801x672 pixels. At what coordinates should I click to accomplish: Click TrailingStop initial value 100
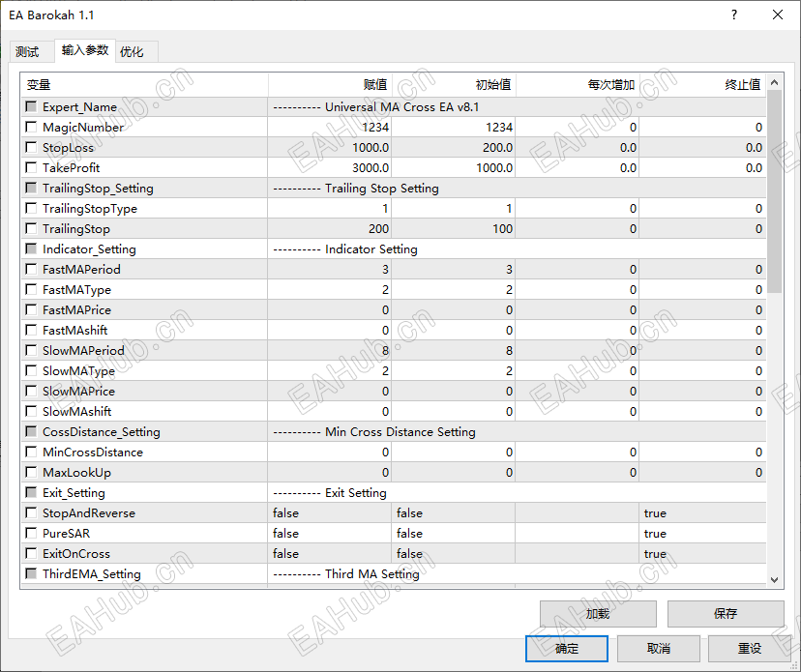(x=454, y=229)
